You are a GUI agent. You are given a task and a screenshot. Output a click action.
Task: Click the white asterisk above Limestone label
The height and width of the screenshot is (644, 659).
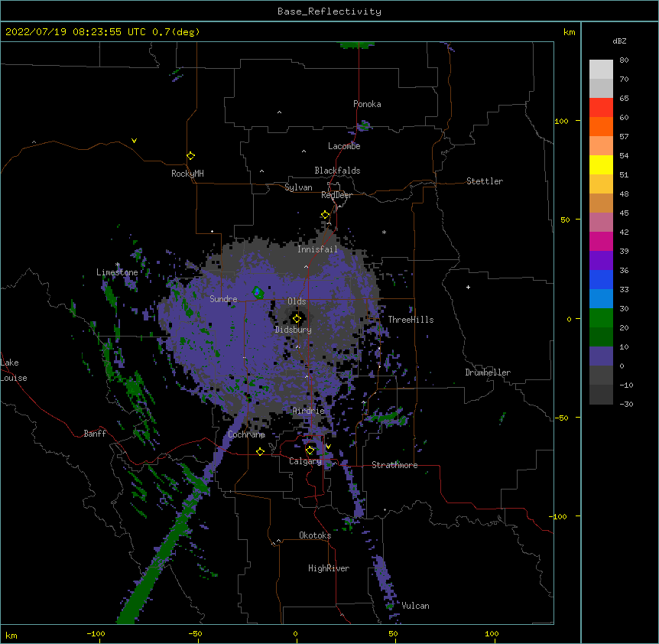point(117,265)
